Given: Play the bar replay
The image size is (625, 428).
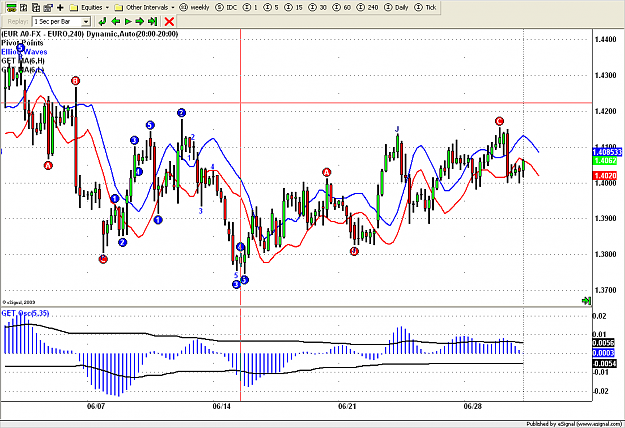Looking at the screenshot, I should coord(128,22).
